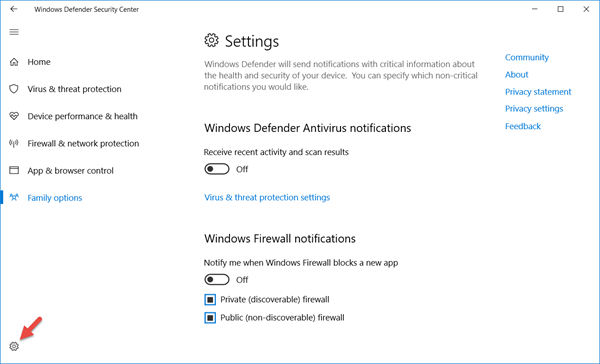The image size is (600, 364).
Task: Open the About link
Action: [517, 75]
